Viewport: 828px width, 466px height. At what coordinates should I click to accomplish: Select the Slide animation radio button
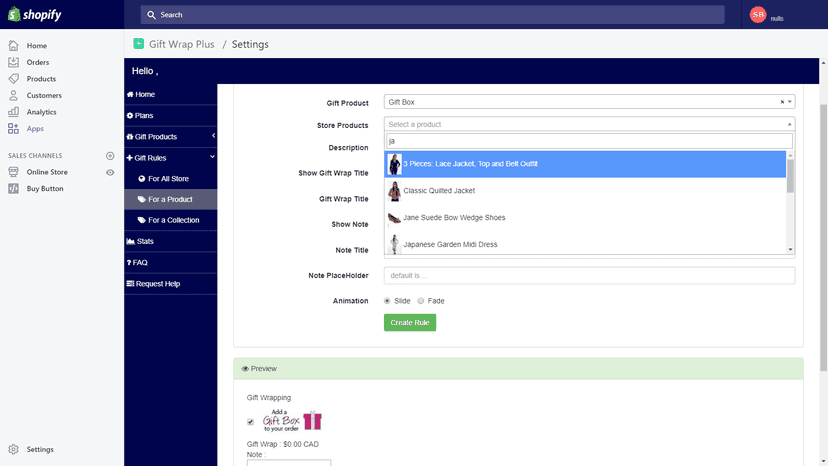387,301
